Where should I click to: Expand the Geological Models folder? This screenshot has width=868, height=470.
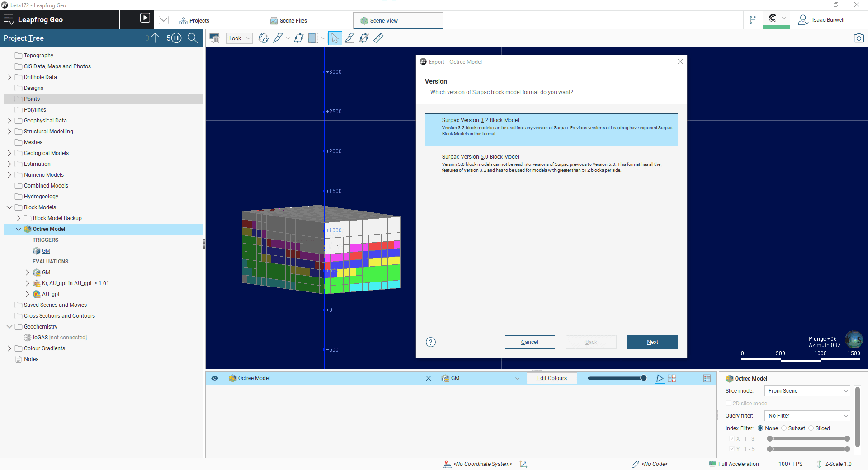pyautogui.click(x=9, y=153)
